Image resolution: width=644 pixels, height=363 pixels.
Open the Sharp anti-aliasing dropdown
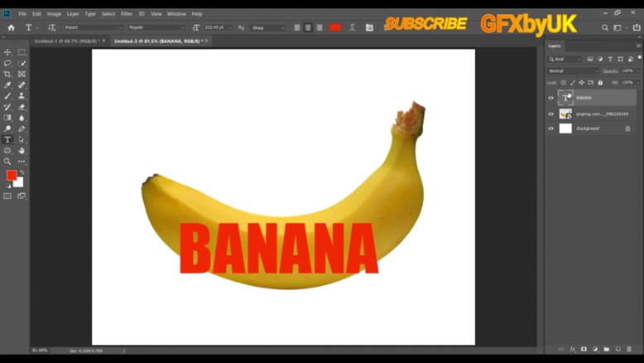tap(270, 27)
